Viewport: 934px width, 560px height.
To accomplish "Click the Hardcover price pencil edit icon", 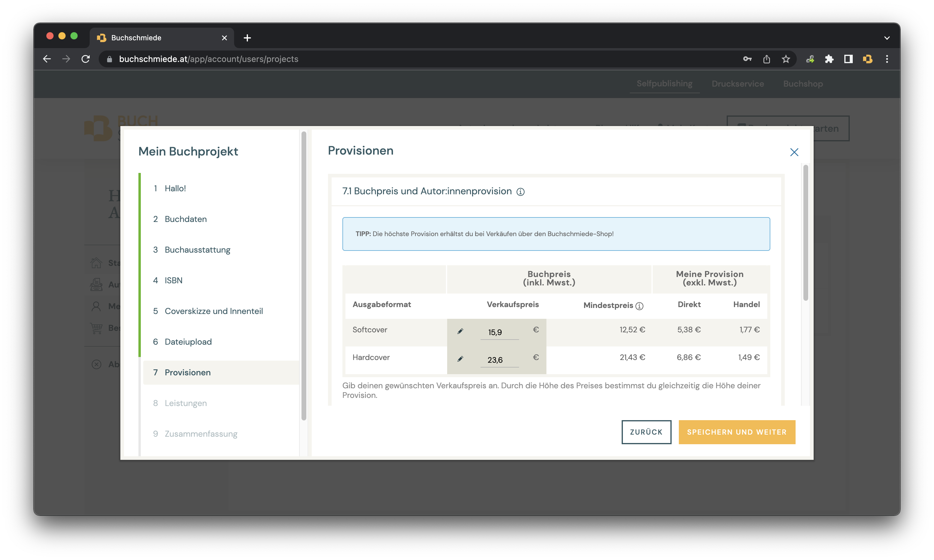I will pyautogui.click(x=460, y=358).
